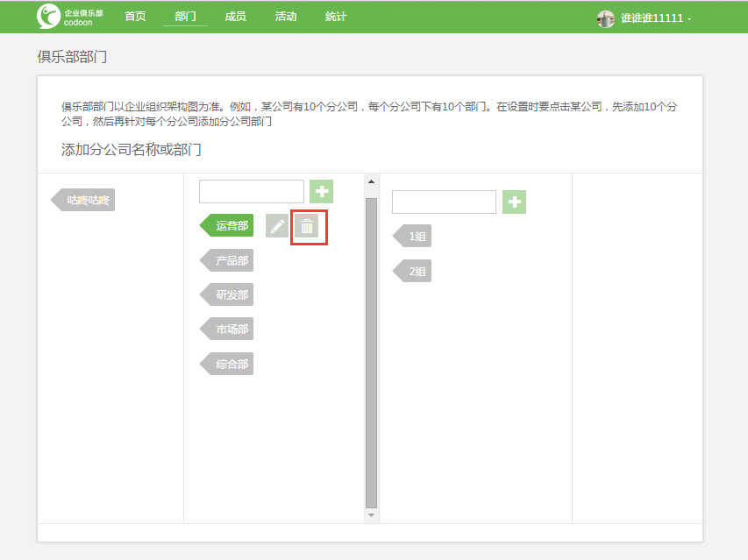748x560 pixels.
Task: Switch to the 部门 tab
Action: pos(185,17)
